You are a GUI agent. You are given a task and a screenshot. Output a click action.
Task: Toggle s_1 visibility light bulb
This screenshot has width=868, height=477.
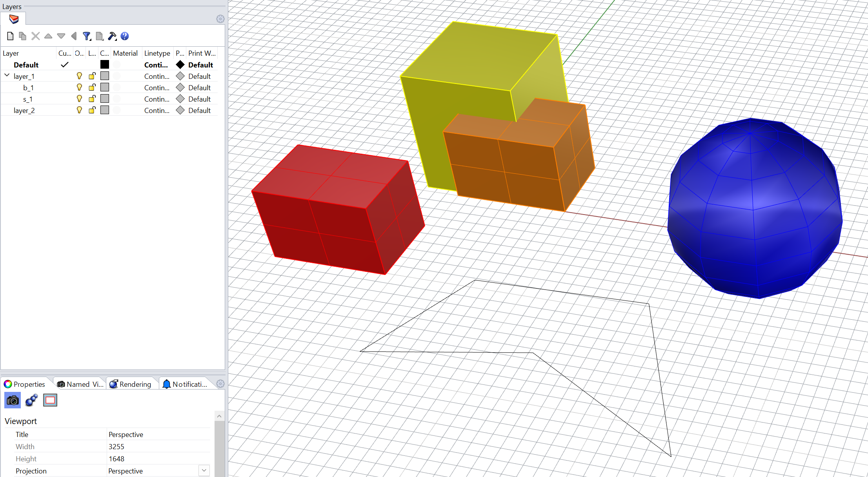(79, 99)
